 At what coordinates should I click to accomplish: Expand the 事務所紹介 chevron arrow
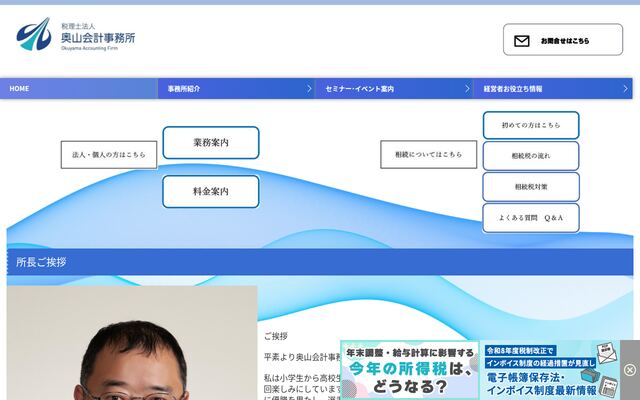pos(309,89)
